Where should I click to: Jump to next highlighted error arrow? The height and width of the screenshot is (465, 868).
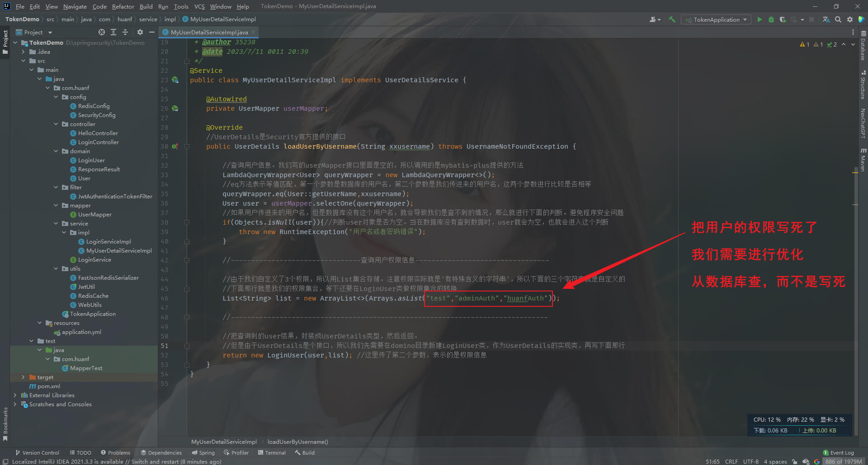point(853,44)
